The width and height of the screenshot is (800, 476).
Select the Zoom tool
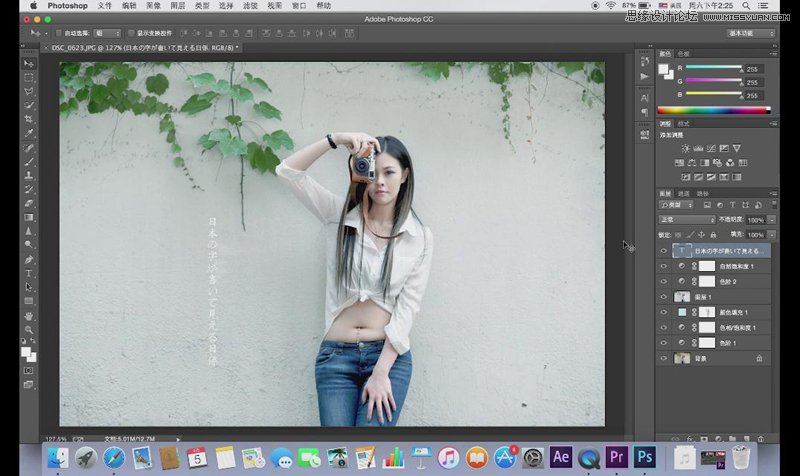point(29,330)
